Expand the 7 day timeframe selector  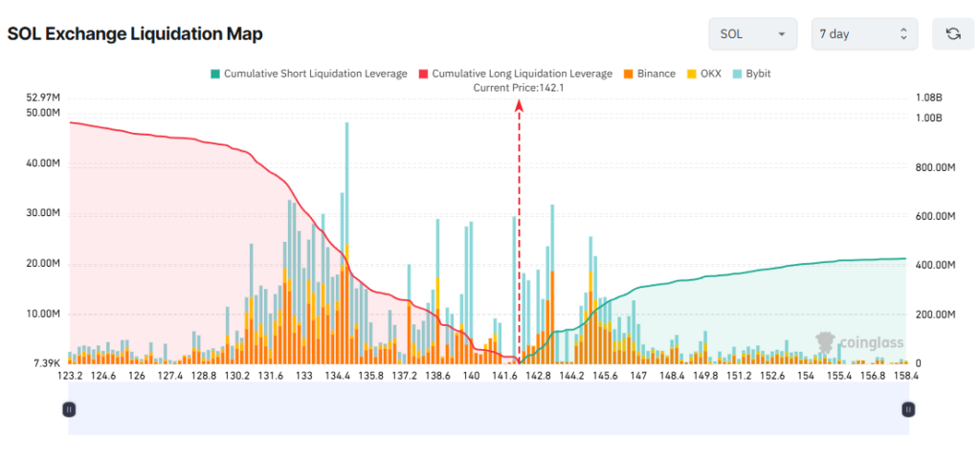[864, 33]
